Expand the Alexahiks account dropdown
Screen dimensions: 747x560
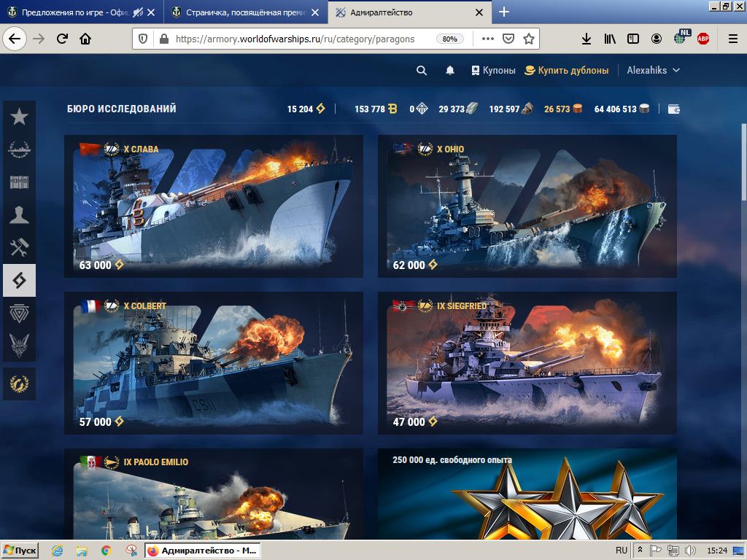(x=653, y=71)
